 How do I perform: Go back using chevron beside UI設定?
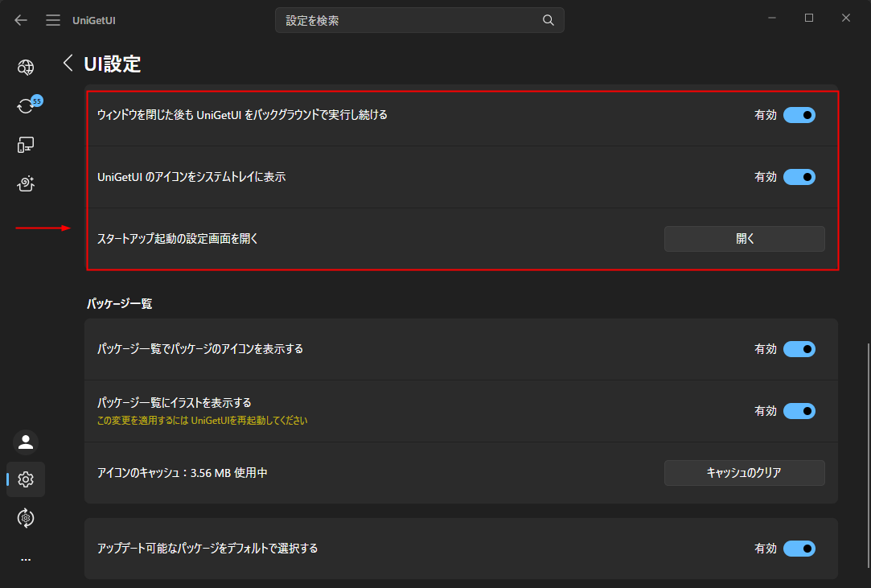(x=68, y=63)
